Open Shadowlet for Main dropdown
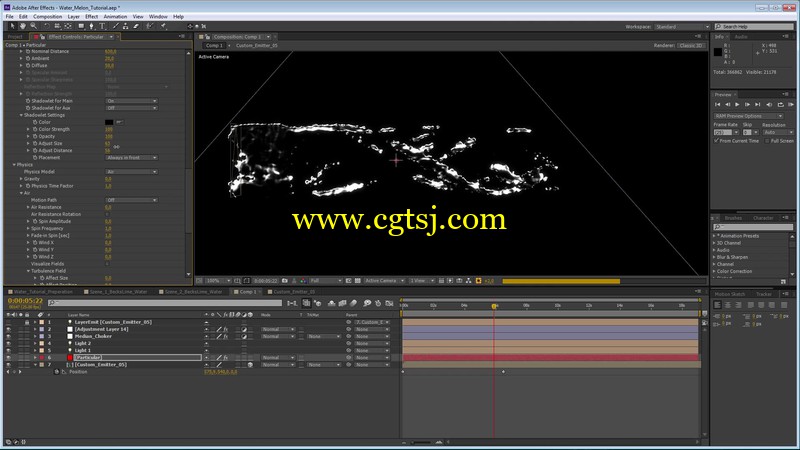Image resolution: width=800 pixels, height=450 pixels. [131, 101]
